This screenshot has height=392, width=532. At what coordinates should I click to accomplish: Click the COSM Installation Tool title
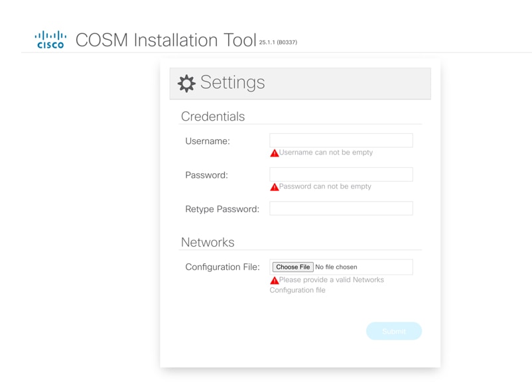coord(166,40)
